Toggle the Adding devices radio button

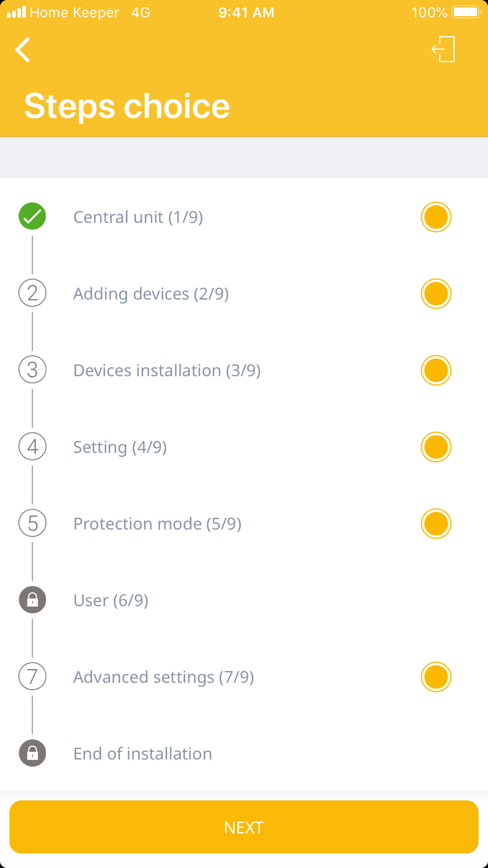[436, 294]
